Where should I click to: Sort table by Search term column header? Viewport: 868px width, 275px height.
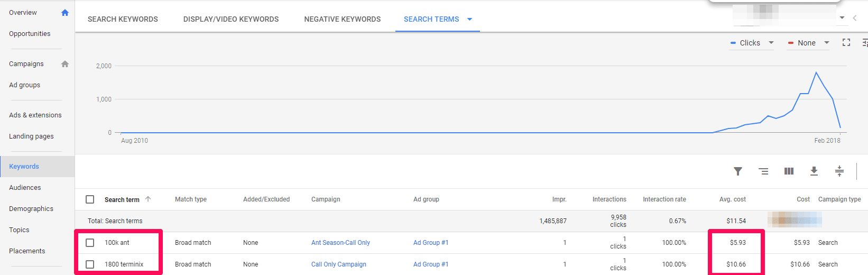pyautogui.click(x=122, y=199)
